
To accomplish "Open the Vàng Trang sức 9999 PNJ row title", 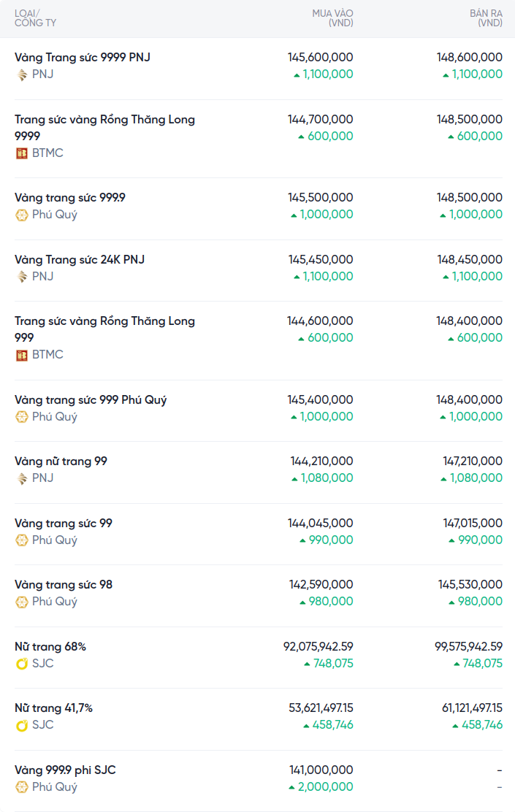I will point(83,57).
